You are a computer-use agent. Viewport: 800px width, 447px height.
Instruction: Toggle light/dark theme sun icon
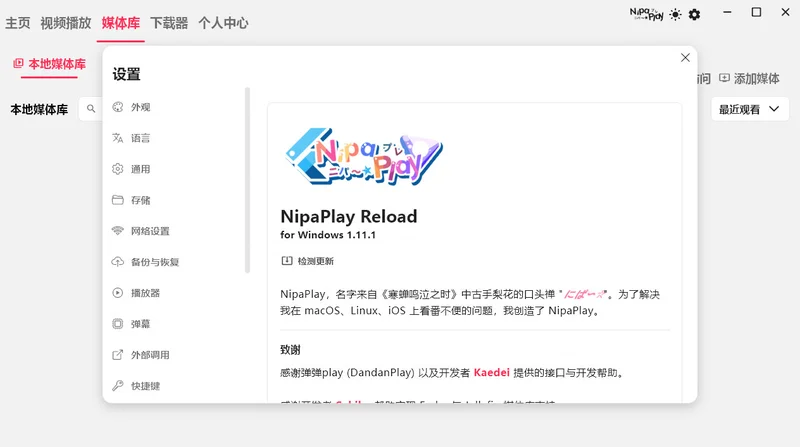pyautogui.click(x=675, y=14)
